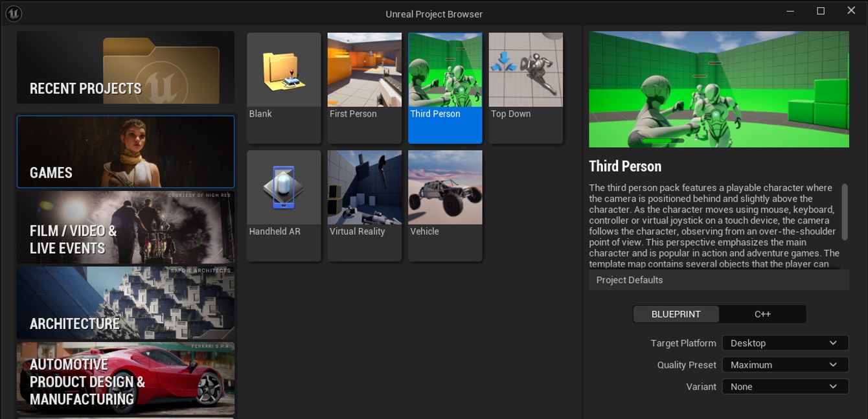Open the Architecture category
Screen dimensions: 868x419
(x=126, y=303)
